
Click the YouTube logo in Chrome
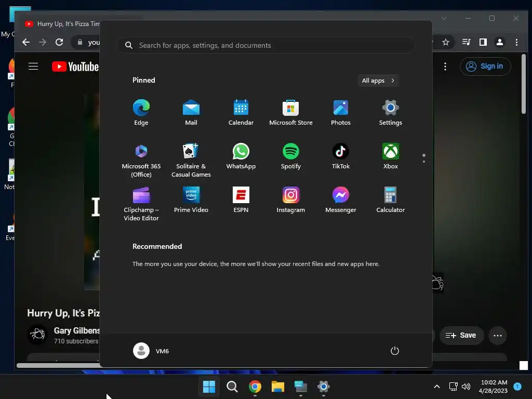pos(75,66)
